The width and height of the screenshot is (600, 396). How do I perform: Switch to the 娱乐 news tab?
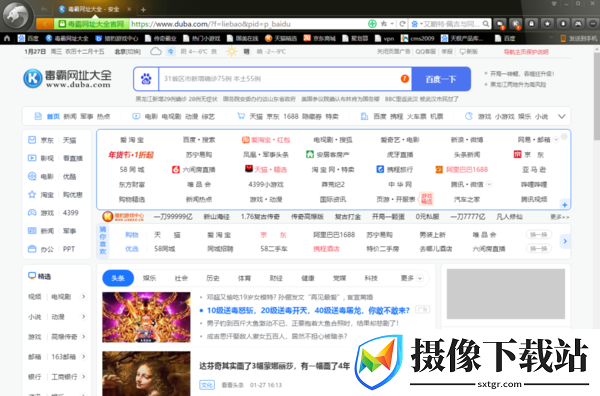149,278
